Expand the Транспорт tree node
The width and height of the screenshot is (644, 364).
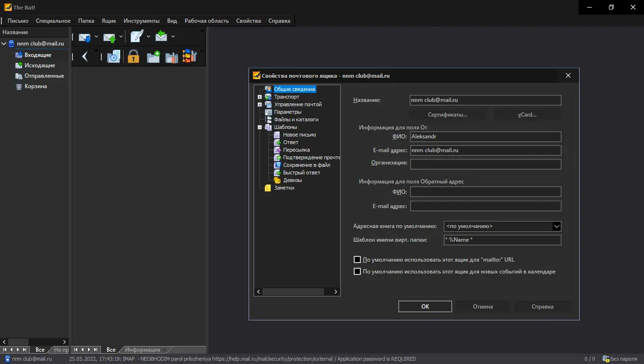(259, 97)
